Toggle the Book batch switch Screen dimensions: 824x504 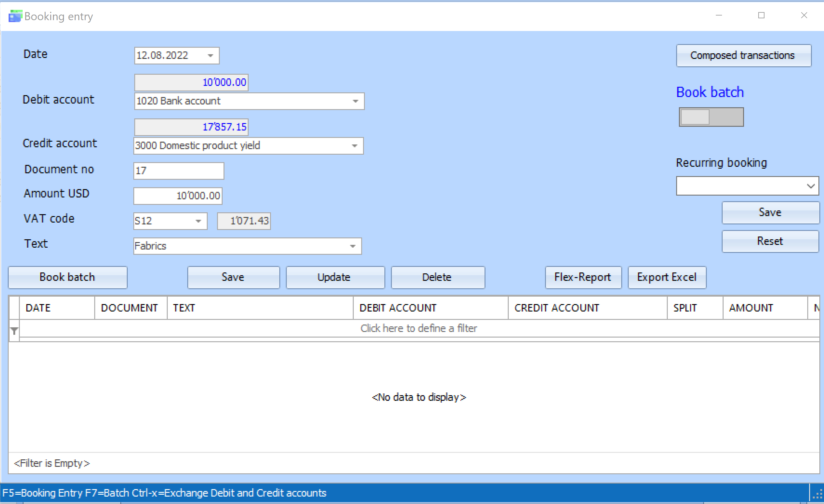click(711, 117)
